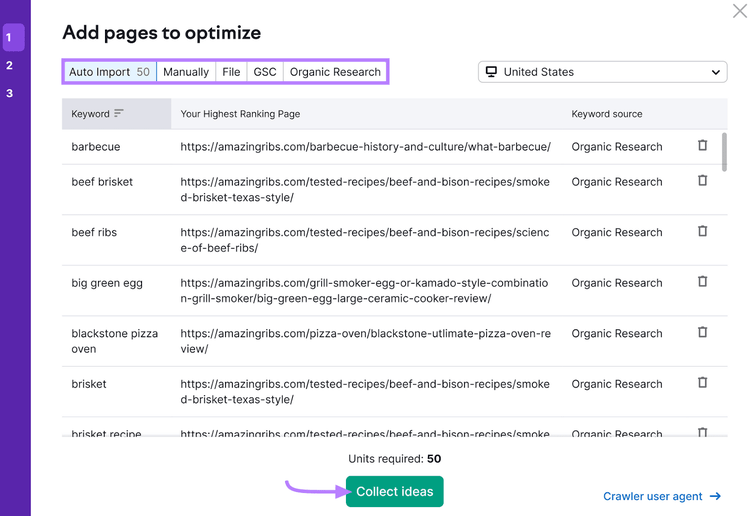Go to step 1 in sidebar

(13, 37)
